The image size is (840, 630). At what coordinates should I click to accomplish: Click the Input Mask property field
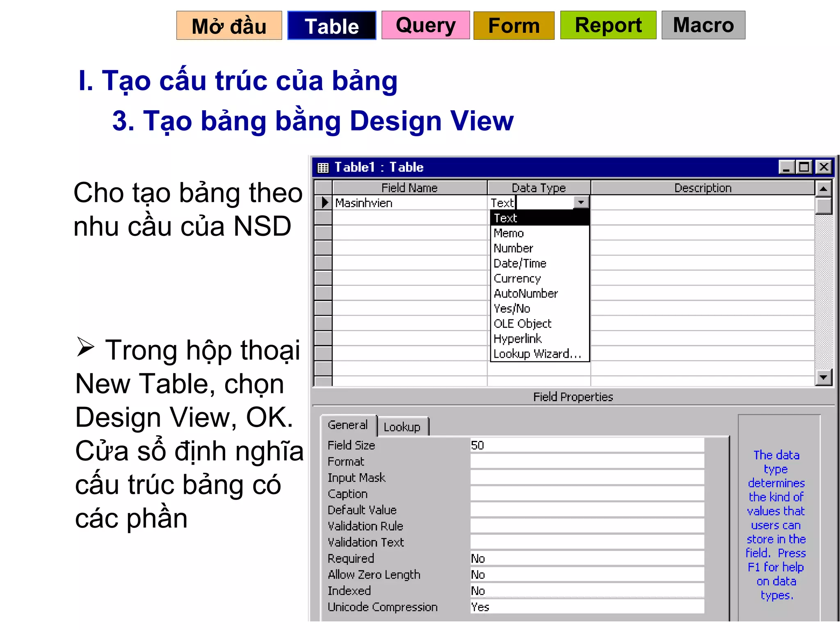(x=587, y=478)
